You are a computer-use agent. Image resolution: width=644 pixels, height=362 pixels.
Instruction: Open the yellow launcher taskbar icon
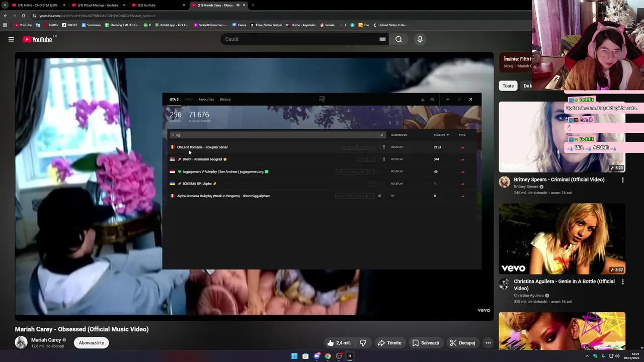[x=350, y=356]
